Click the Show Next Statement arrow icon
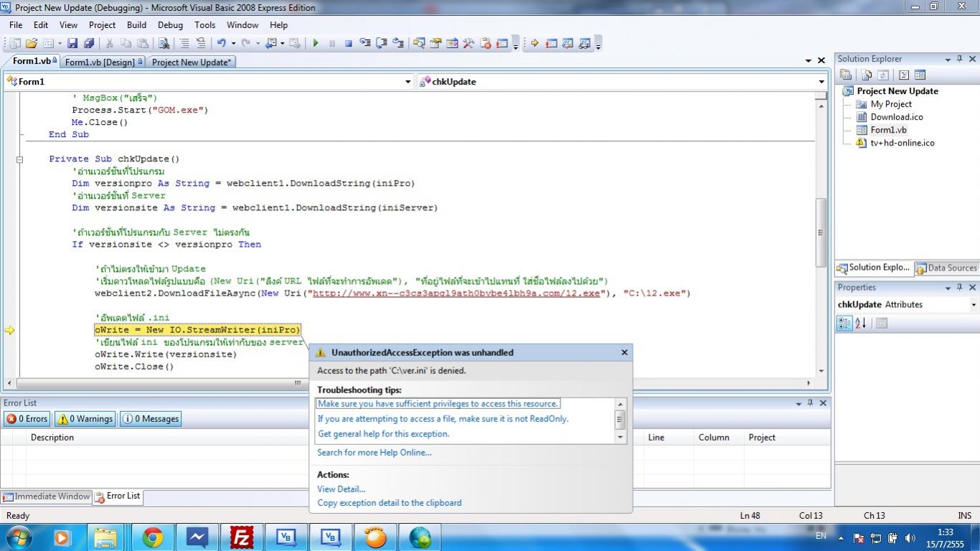The height and width of the screenshot is (551, 980). coord(534,43)
